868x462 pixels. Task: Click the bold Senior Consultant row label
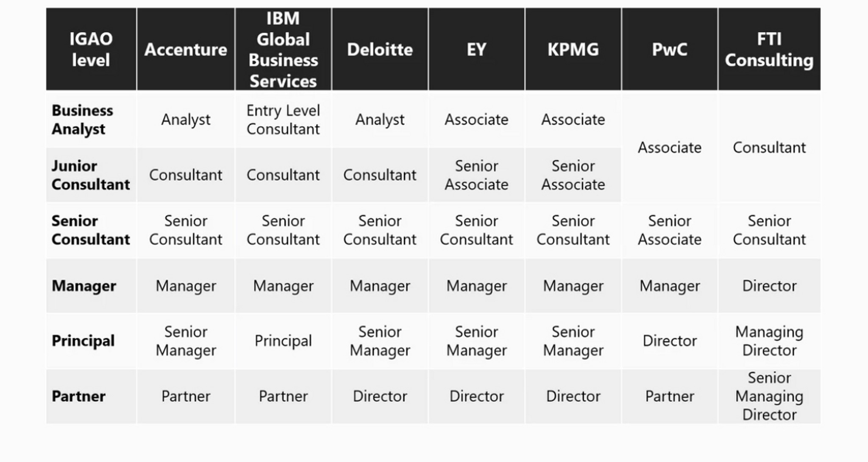click(90, 230)
